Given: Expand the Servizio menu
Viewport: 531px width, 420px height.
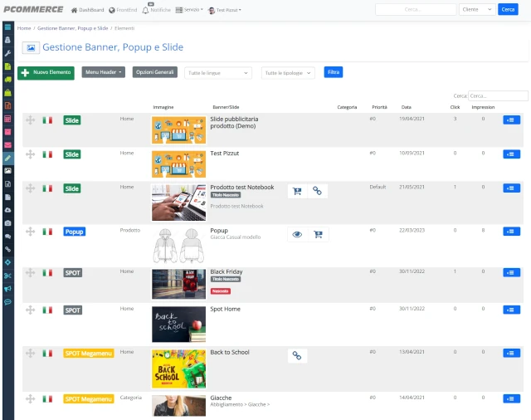Looking at the screenshot, I should click(x=189, y=10).
